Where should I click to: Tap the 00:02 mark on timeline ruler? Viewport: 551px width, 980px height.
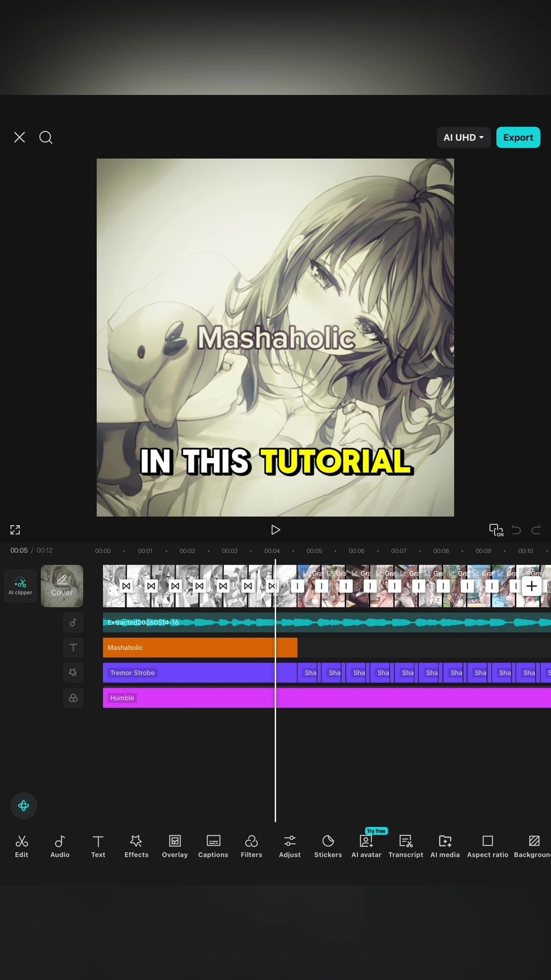coord(187,551)
